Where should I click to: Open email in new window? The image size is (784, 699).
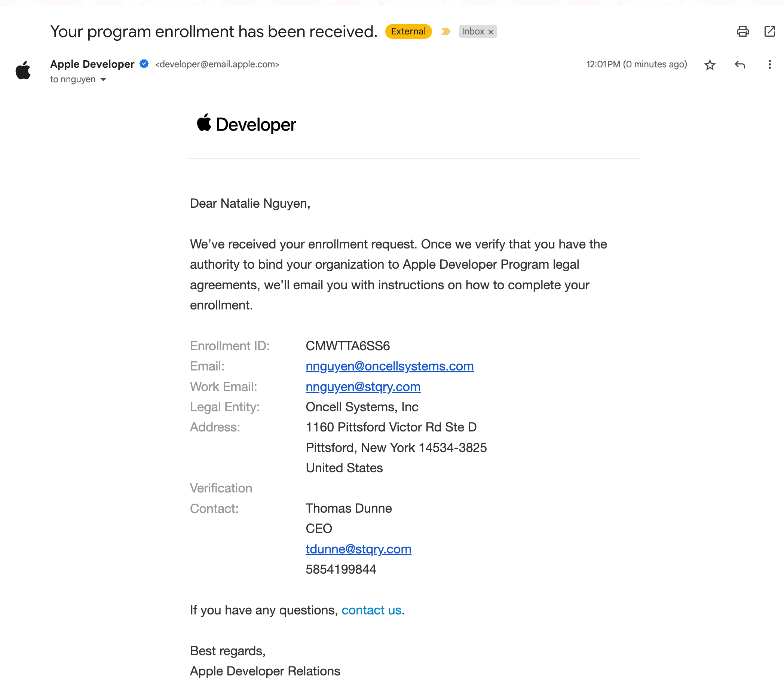(769, 31)
